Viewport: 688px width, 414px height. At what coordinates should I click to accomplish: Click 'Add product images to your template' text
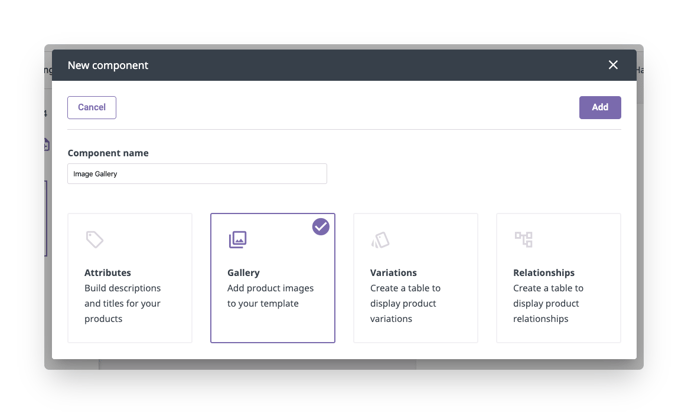coord(270,296)
